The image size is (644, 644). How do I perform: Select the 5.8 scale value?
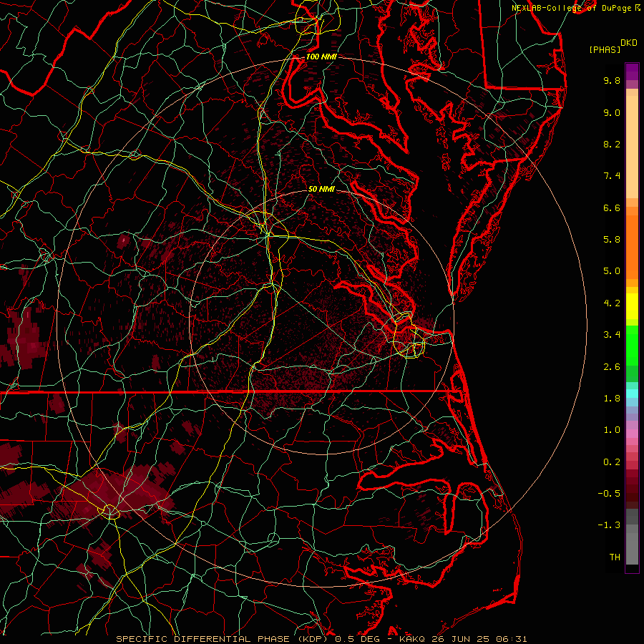pyautogui.click(x=612, y=240)
